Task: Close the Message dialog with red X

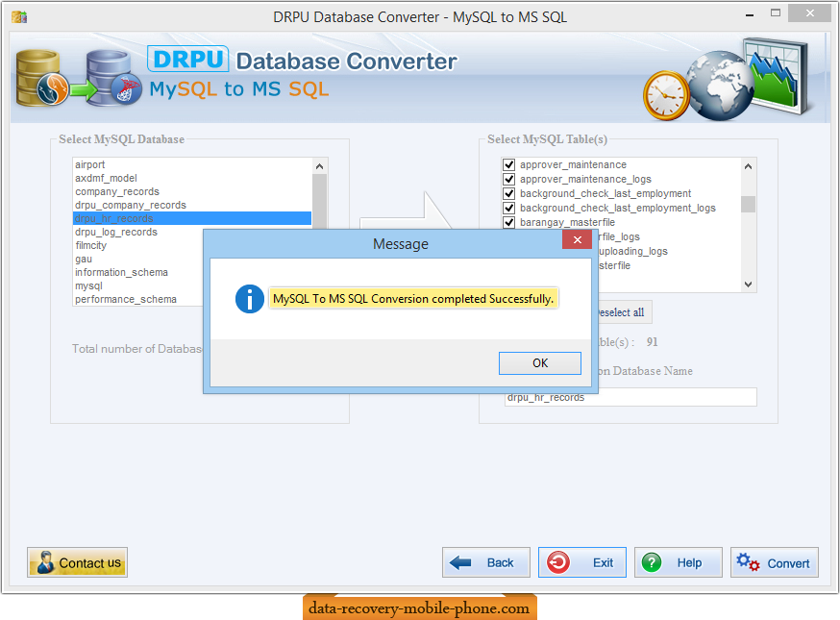Action: pos(576,240)
